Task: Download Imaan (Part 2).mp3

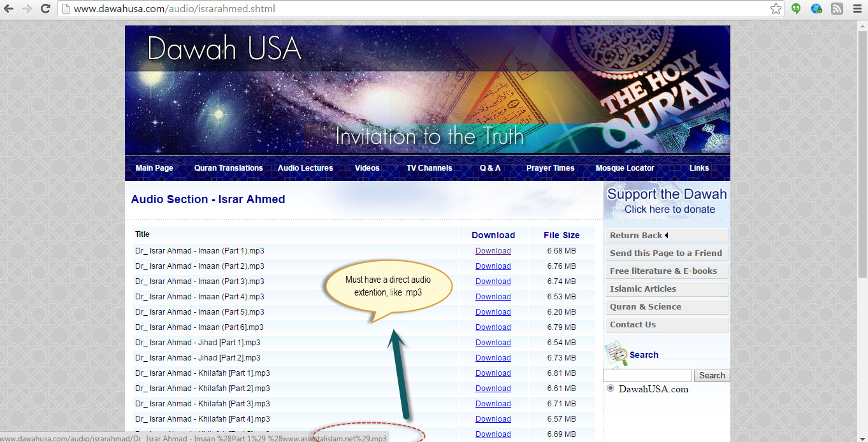Action: [x=493, y=266]
